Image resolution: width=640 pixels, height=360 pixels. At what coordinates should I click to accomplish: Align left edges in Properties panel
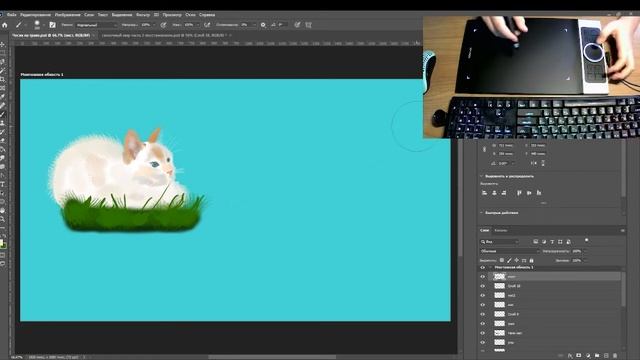tap(484, 193)
